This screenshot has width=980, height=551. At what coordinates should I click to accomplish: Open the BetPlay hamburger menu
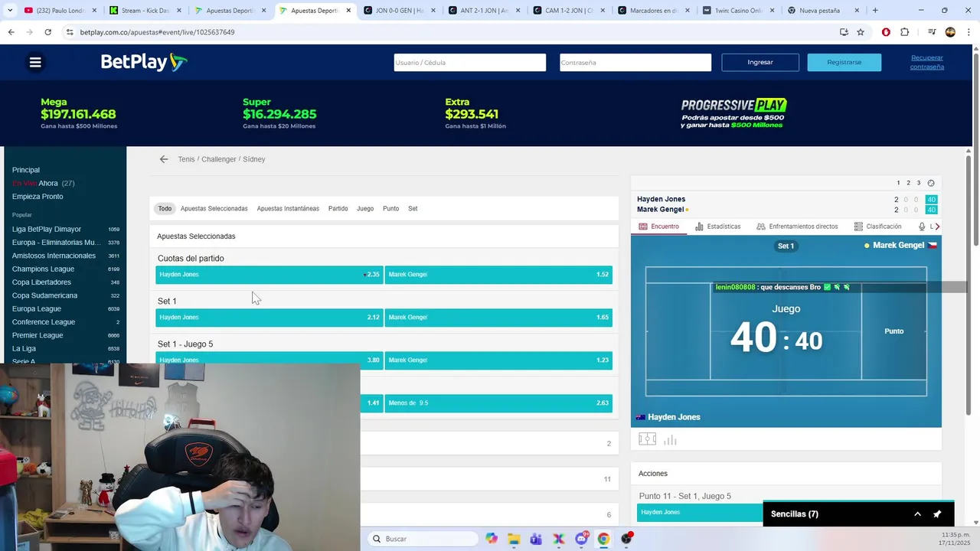pos(35,63)
